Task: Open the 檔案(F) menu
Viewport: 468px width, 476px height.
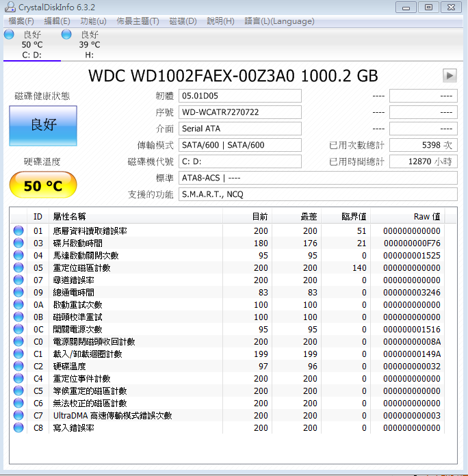Action: tap(21, 21)
